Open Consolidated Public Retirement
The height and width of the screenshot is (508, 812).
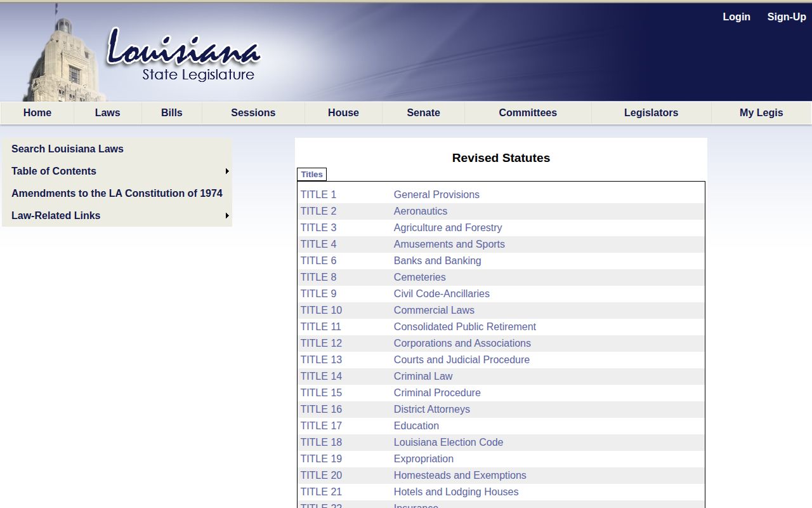(465, 327)
